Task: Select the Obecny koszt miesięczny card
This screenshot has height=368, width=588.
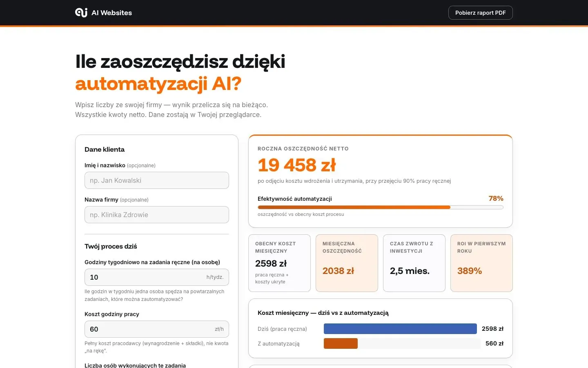Action: click(x=280, y=263)
